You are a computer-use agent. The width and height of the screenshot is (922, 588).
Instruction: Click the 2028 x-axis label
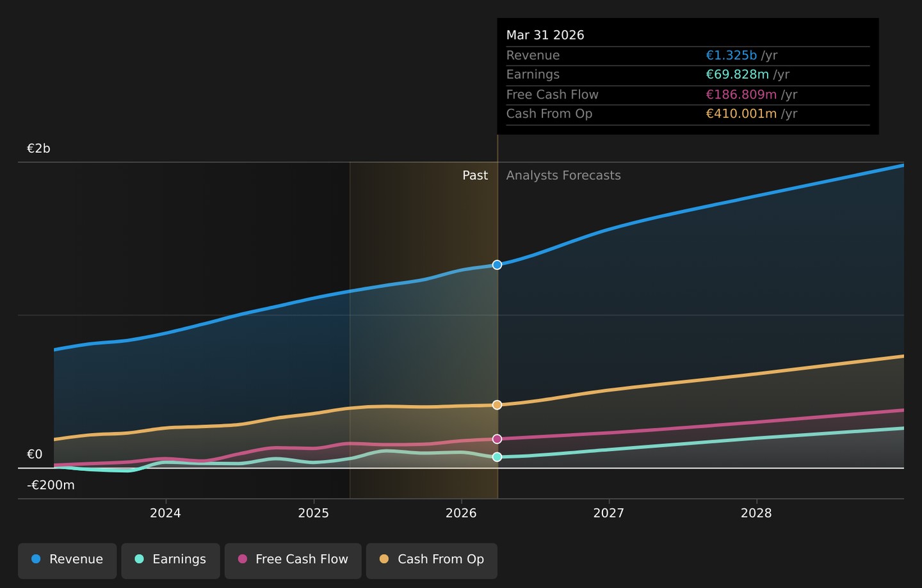point(756,513)
